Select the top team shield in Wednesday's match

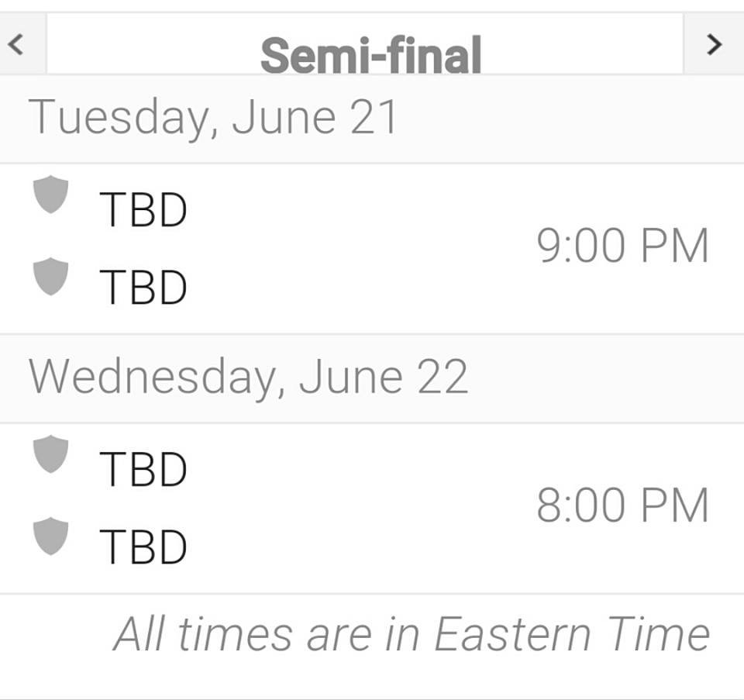pos(51,453)
